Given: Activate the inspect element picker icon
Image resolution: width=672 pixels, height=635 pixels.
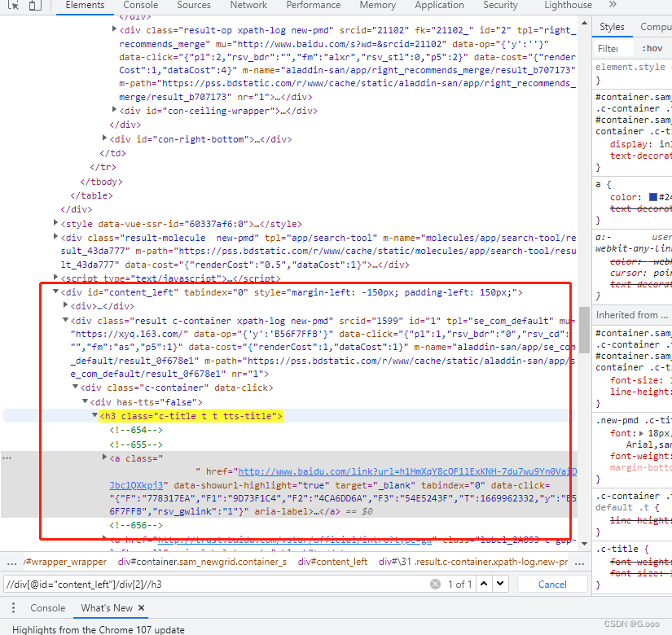Looking at the screenshot, I should [13, 5].
